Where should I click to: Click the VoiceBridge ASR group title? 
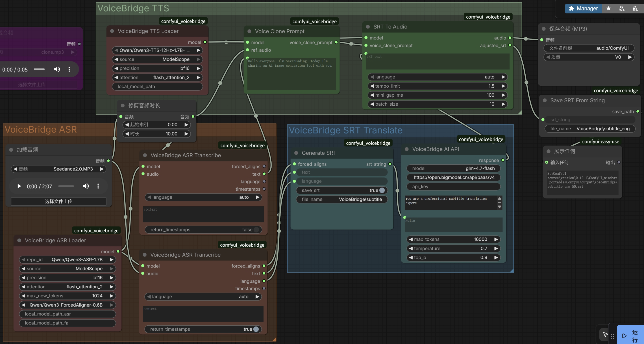click(x=41, y=130)
